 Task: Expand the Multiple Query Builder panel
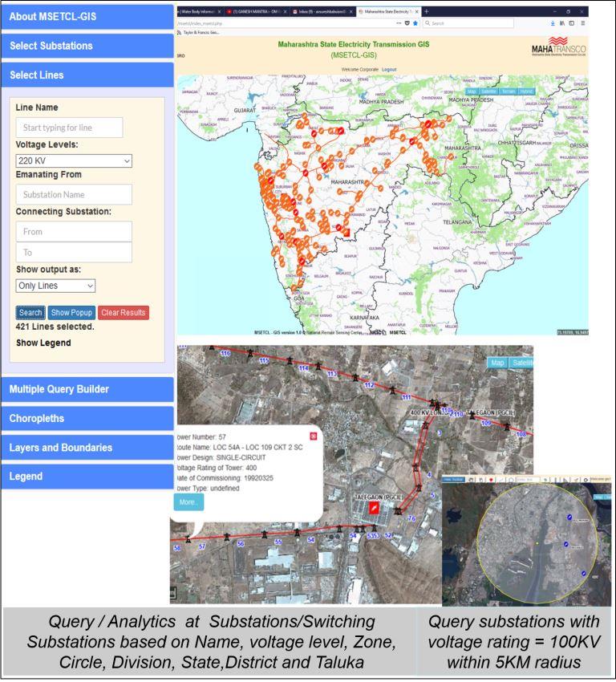pyautogui.click(x=87, y=389)
